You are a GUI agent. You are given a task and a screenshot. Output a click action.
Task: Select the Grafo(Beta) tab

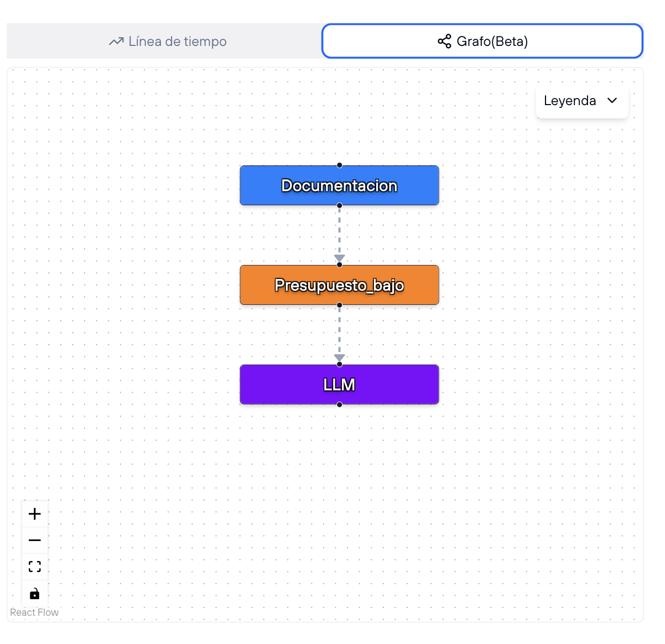coord(482,41)
